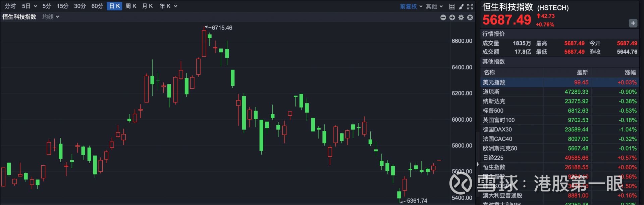The image size is (644, 205).
Task: Enter fullscreen chart mode
Action: click(x=470, y=6)
